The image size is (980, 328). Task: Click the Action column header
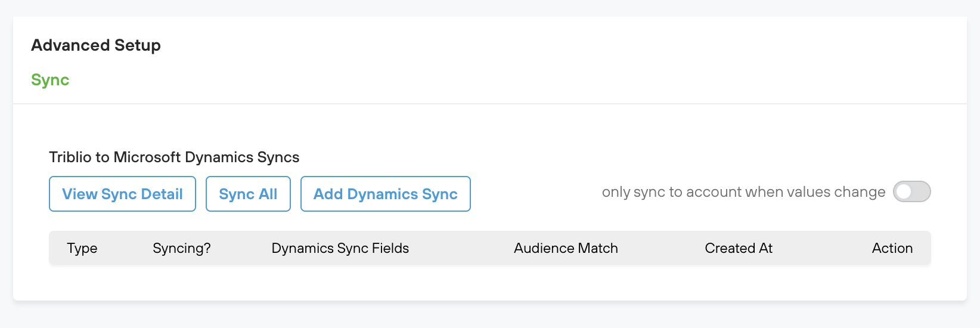pyautogui.click(x=892, y=248)
